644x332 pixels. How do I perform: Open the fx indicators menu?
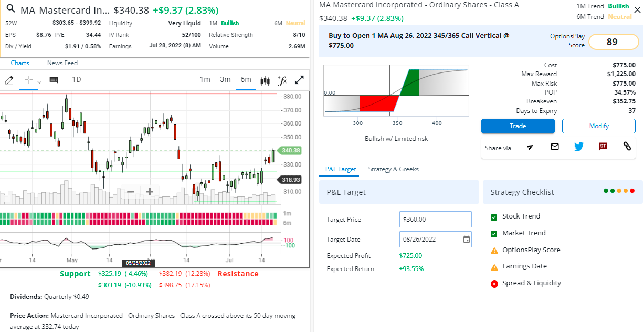282,80
